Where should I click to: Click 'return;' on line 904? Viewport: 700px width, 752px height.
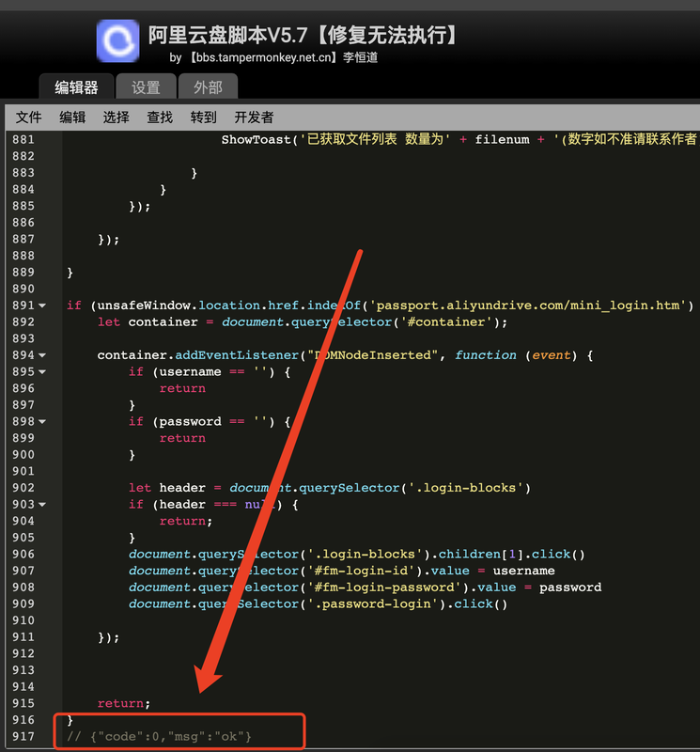[x=185, y=522]
